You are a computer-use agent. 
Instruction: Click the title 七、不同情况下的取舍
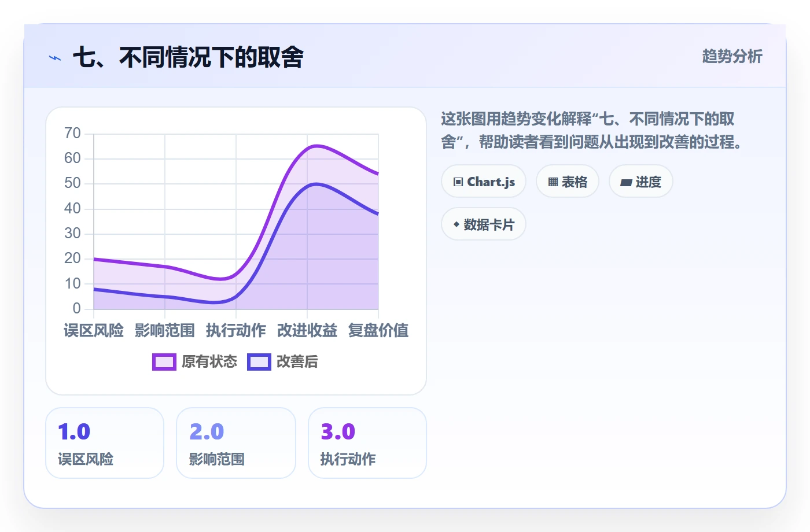(x=188, y=57)
